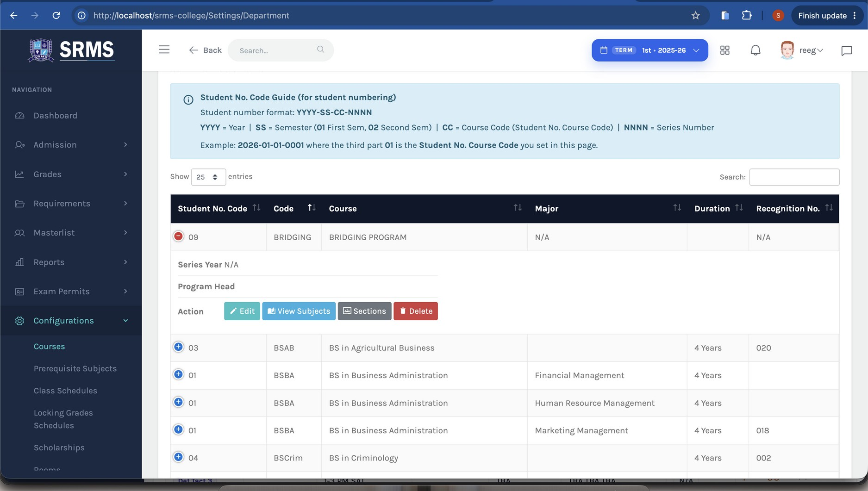Click the search magnifier icon in the top bar
Screen dimensions: 868x491
(320, 50)
